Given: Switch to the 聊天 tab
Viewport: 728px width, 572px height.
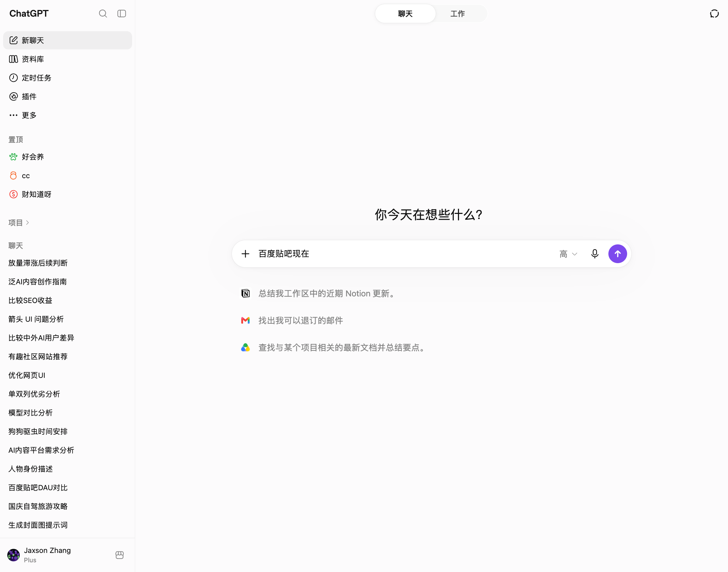Looking at the screenshot, I should (405, 14).
